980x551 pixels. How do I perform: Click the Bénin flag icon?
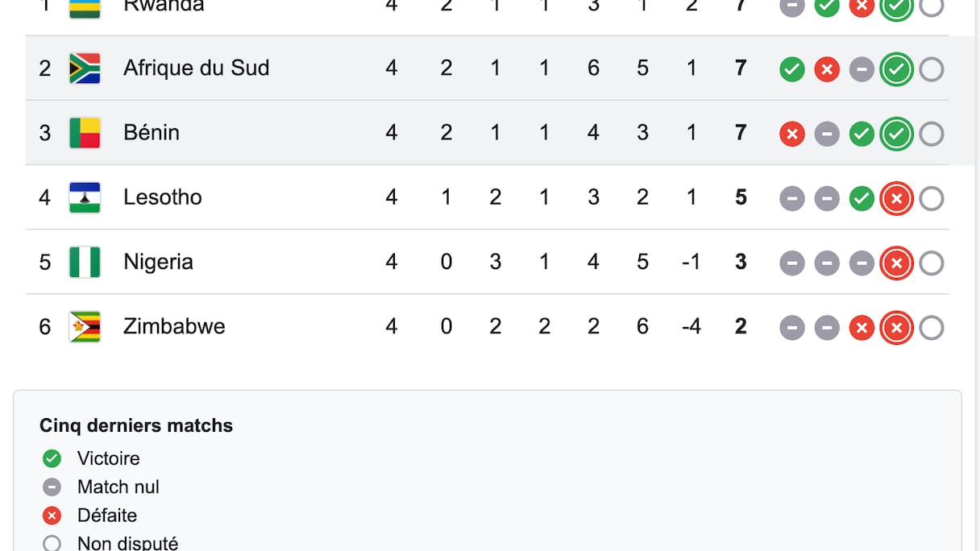tap(85, 133)
